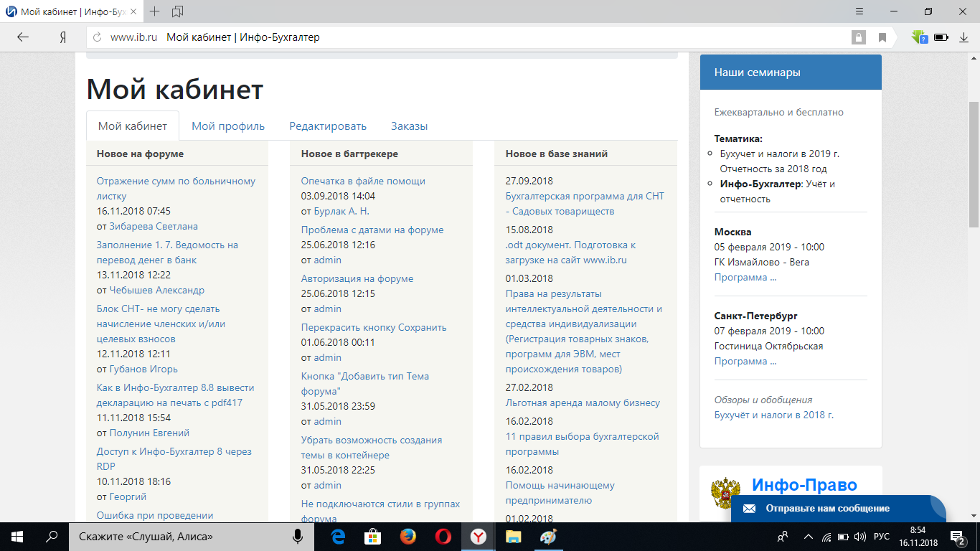
Task: Close the Мой кабинет browser tab
Action: tap(133, 12)
